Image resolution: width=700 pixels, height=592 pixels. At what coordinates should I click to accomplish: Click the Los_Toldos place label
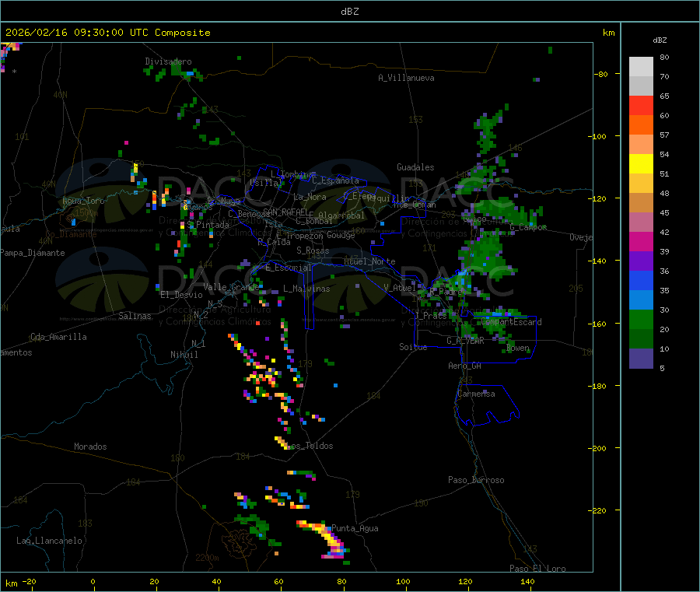[x=311, y=446]
